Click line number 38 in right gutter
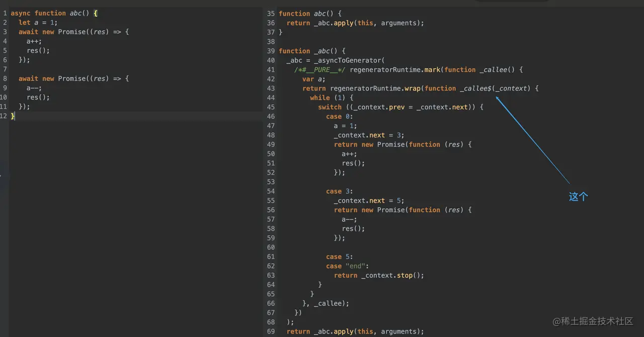The image size is (644, 337). 271,42
